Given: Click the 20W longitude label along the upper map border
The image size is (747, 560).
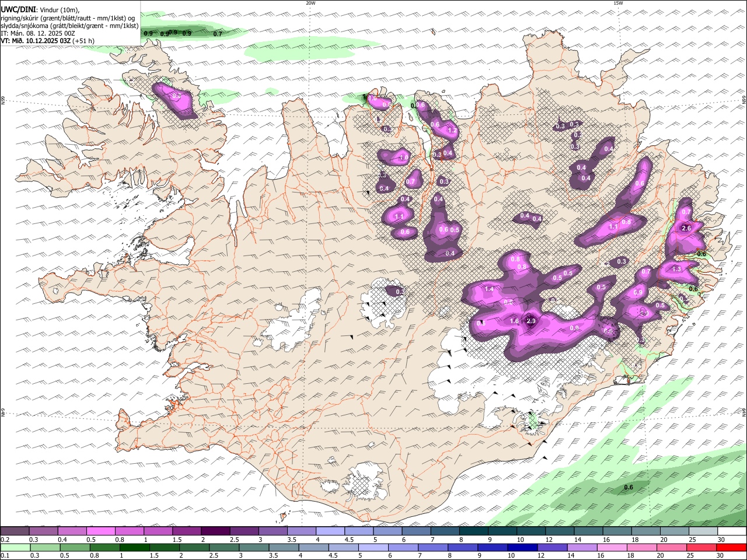Looking at the screenshot, I should tap(310, 3).
